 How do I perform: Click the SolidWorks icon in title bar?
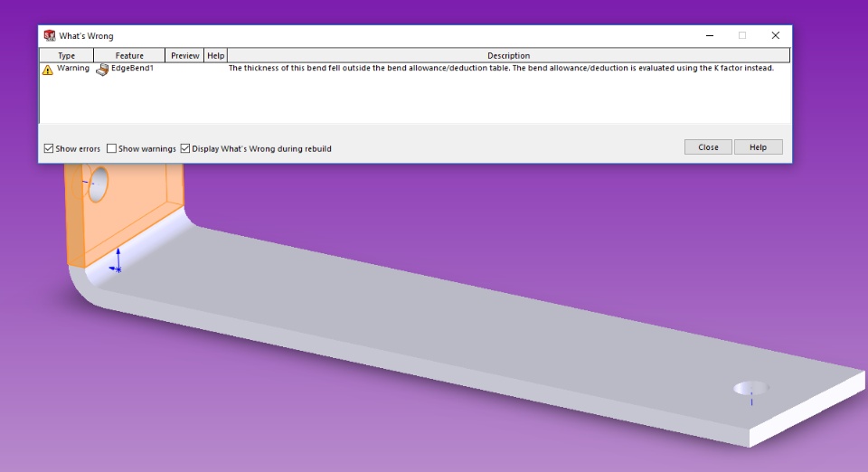tap(50, 35)
